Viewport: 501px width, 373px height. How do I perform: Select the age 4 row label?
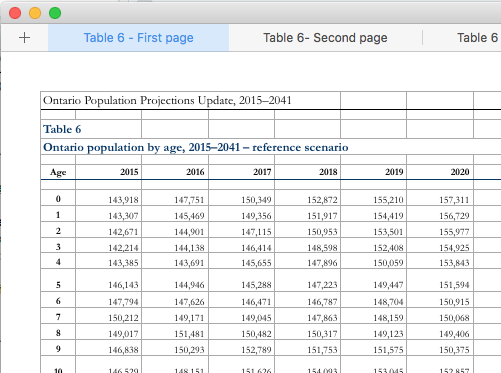58,261
